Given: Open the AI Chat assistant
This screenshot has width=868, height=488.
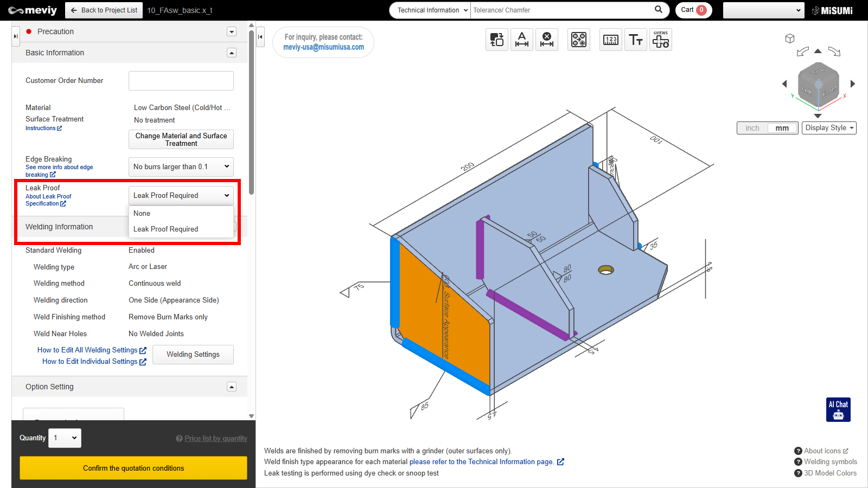Looking at the screenshot, I should 838,409.
